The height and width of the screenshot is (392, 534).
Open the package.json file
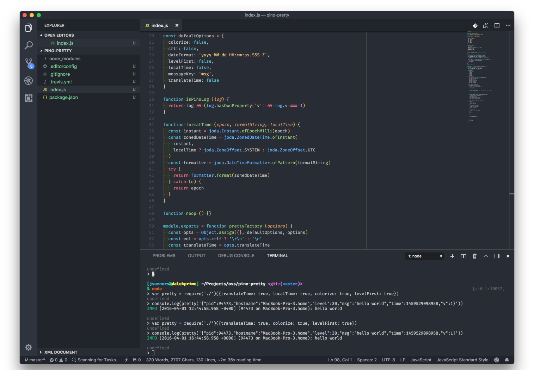click(x=89, y=97)
